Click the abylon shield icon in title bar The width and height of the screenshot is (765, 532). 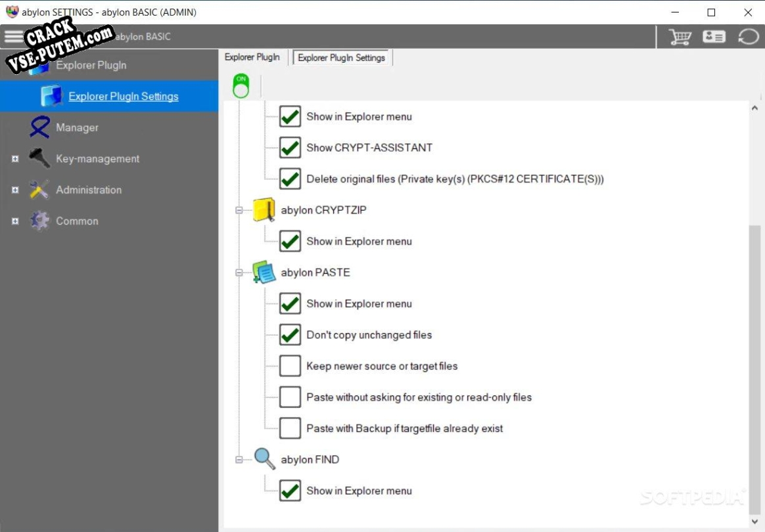click(x=12, y=12)
